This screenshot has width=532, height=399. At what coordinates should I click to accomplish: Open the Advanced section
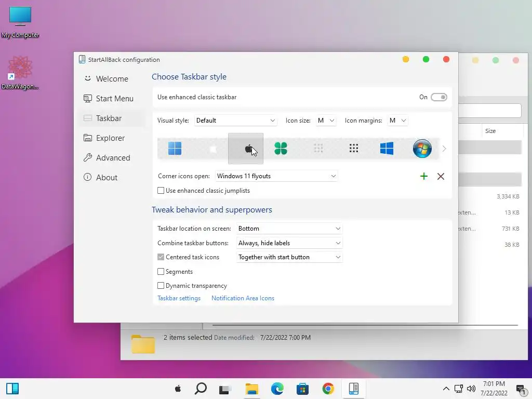point(112,158)
